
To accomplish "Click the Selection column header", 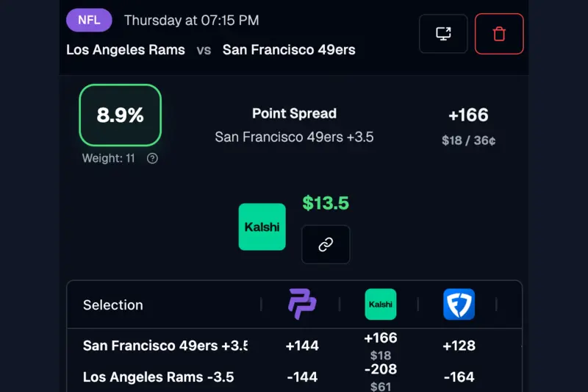I will 113,305.
